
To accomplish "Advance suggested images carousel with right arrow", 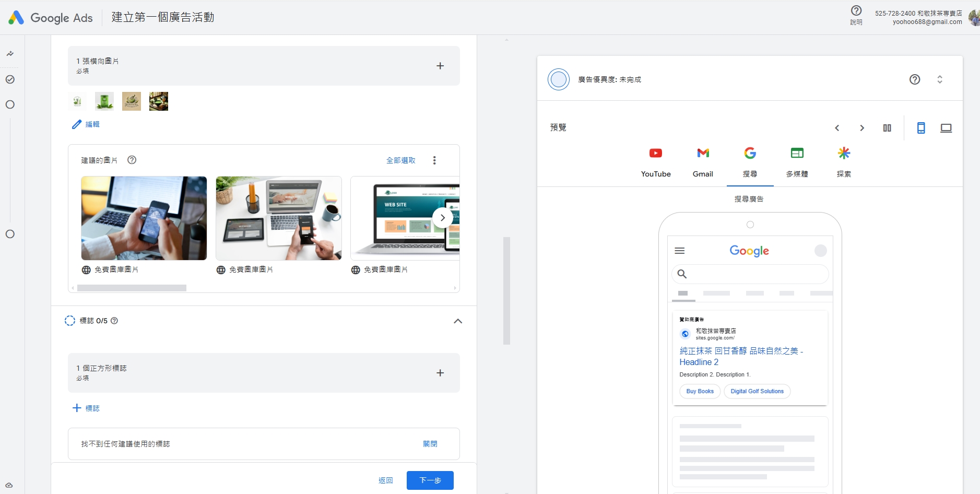I will click(x=443, y=218).
